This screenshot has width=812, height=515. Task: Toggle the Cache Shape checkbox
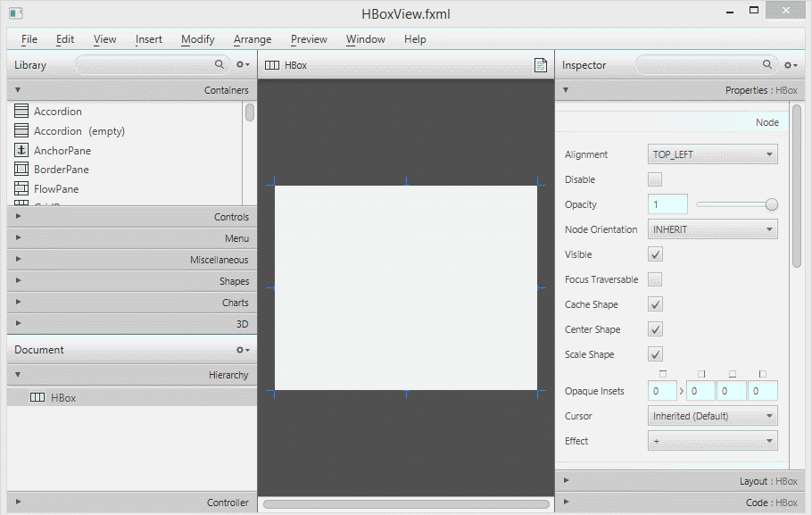655,304
